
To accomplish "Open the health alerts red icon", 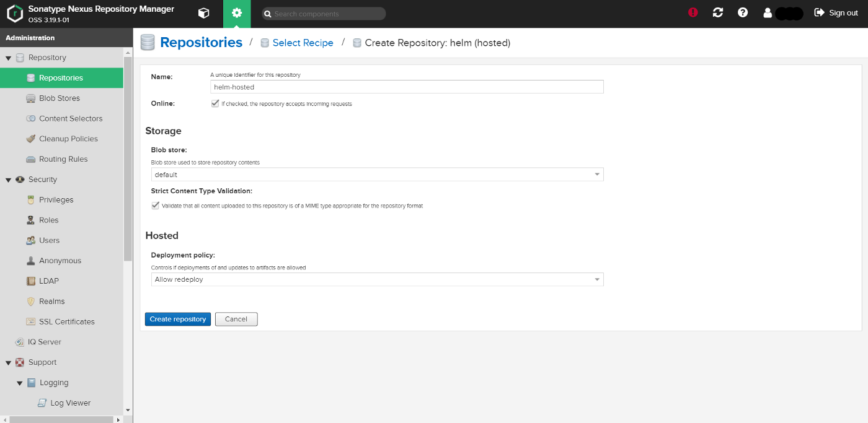I will point(693,12).
